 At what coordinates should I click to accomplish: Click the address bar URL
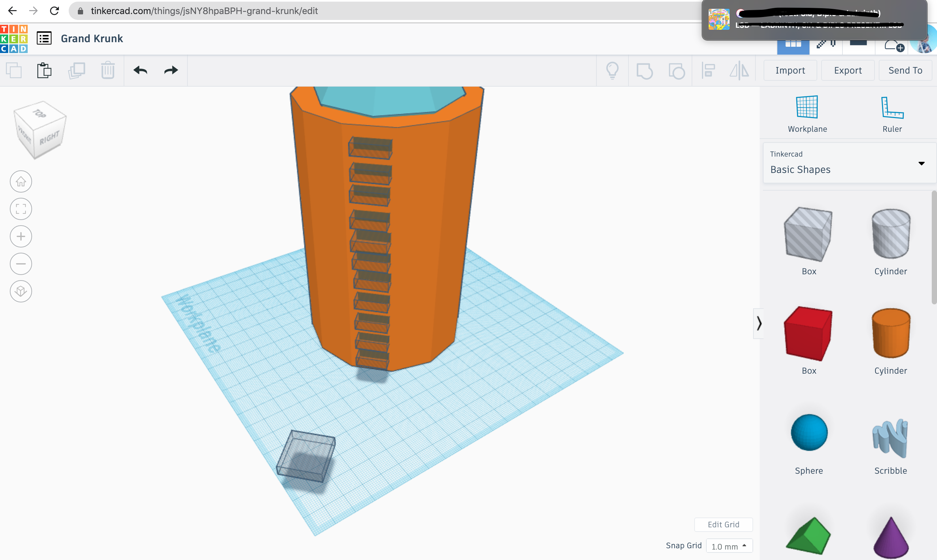(x=204, y=11)
